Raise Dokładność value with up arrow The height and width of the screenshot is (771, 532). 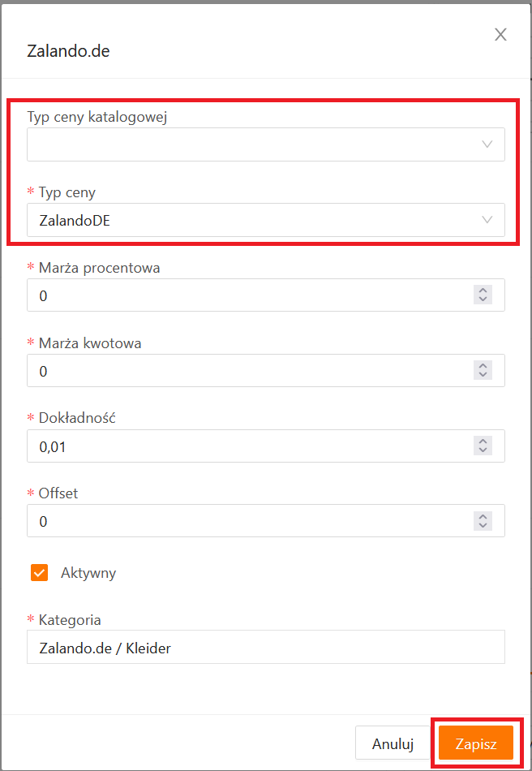[483, 441]
